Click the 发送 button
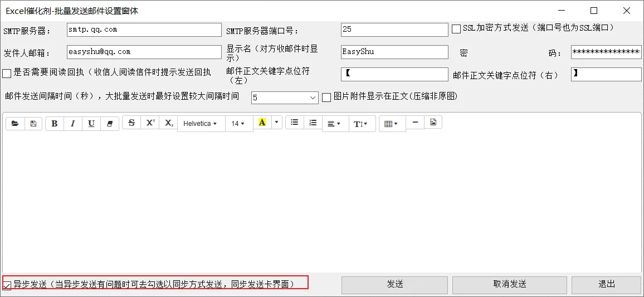 click(394, 284)
